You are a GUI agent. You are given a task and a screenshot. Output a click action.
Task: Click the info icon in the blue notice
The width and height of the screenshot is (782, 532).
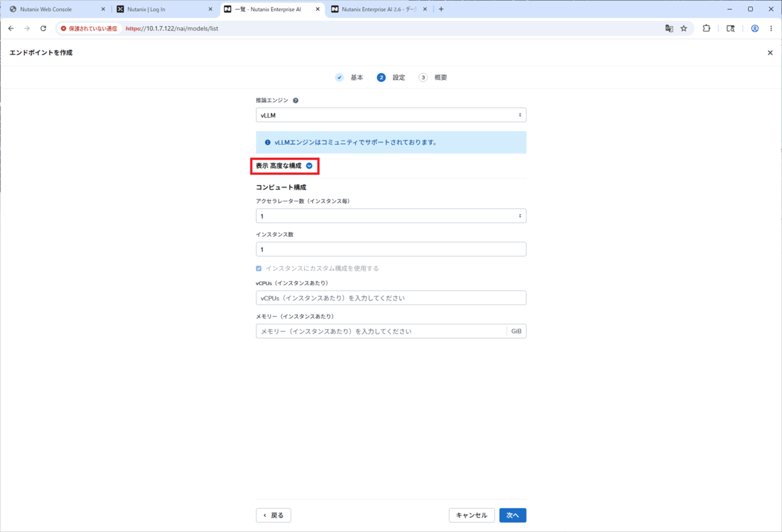tap(267, 142)
